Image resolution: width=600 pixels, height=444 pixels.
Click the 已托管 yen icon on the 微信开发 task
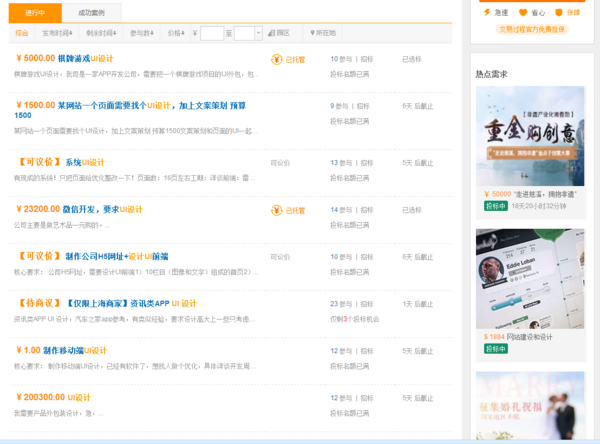coord(277,211)
